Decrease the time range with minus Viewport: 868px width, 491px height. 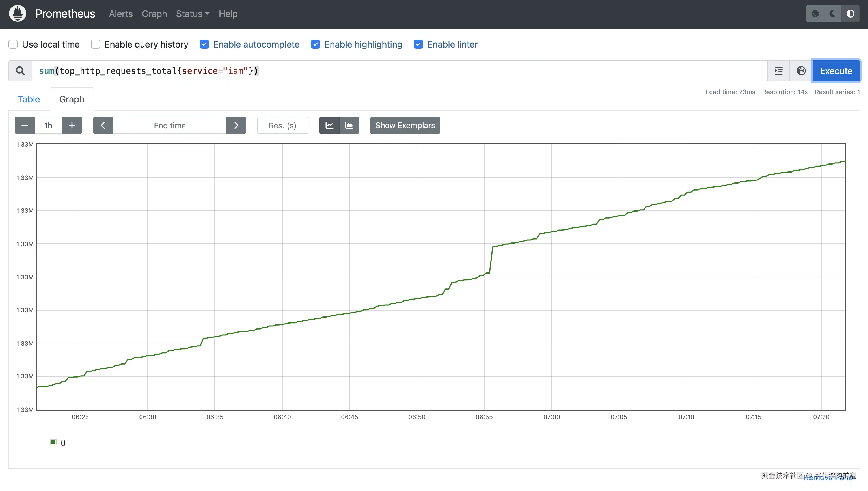pyautogui.click(x=25, y=126)
